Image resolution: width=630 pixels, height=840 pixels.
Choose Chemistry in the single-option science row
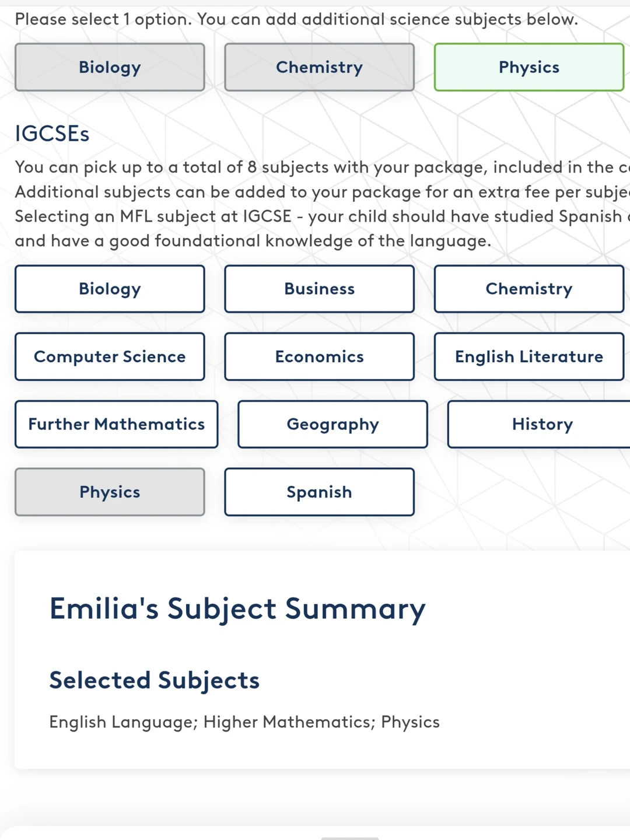pyautogui.click(x=319, y=67)
